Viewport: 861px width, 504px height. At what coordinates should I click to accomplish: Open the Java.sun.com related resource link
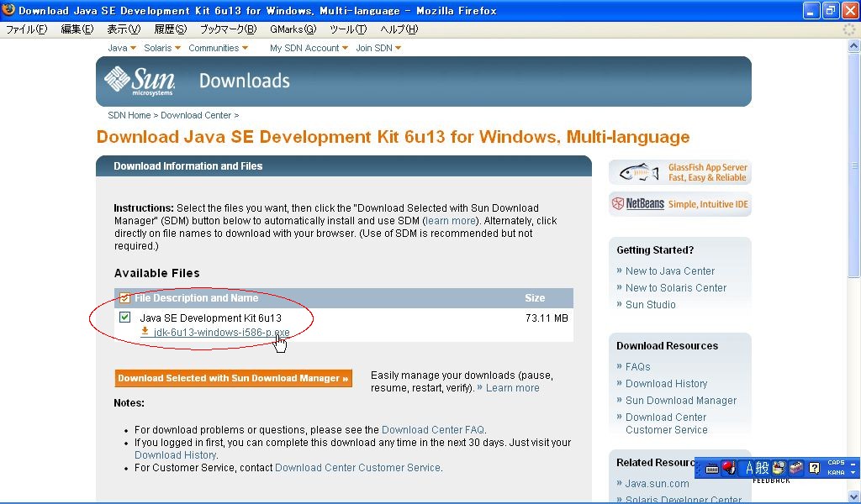click(x=657, y=483)
